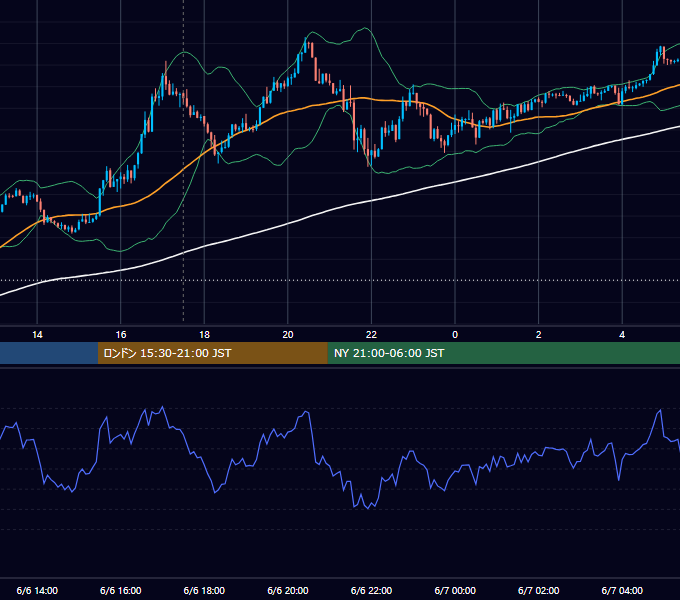
Task: Click the 20 hour axis label
Action: tap(288, 335)
